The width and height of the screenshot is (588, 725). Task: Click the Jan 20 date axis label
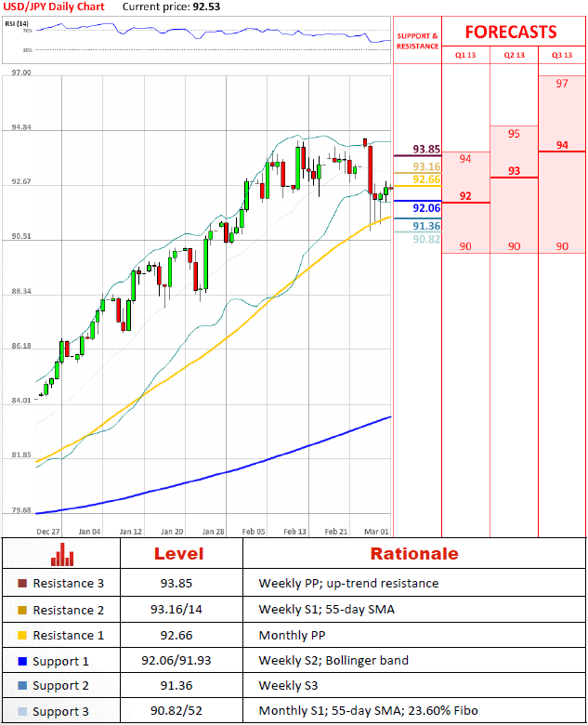[x=172, y=532]
